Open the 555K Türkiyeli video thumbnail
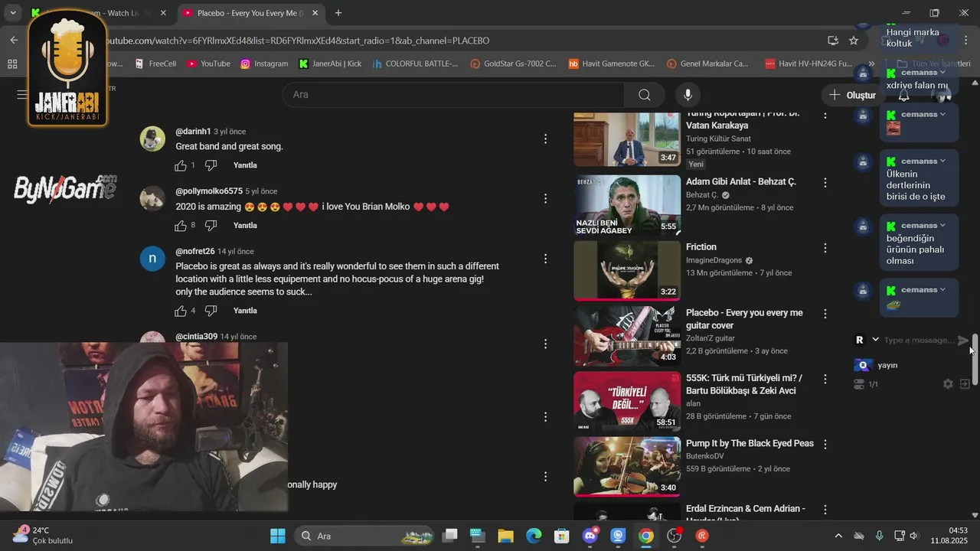Screen dimensions: 980x551 pos(627,402)
